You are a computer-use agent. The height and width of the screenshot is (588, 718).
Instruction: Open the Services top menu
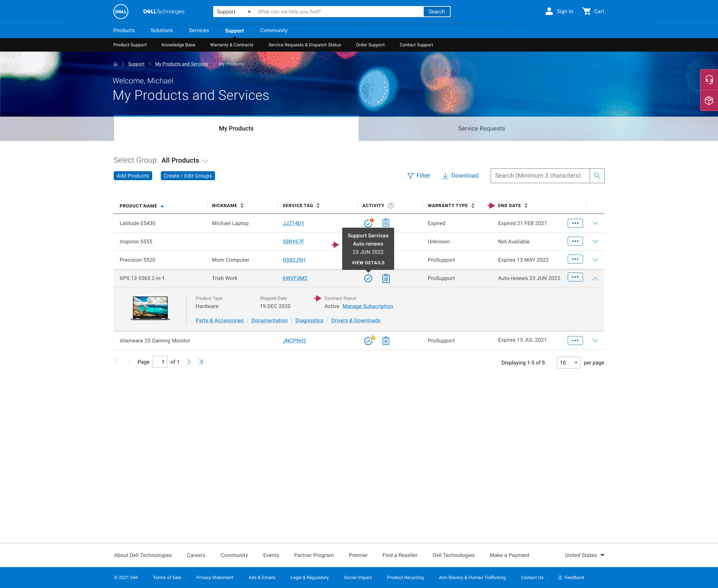tap(199, 30)
